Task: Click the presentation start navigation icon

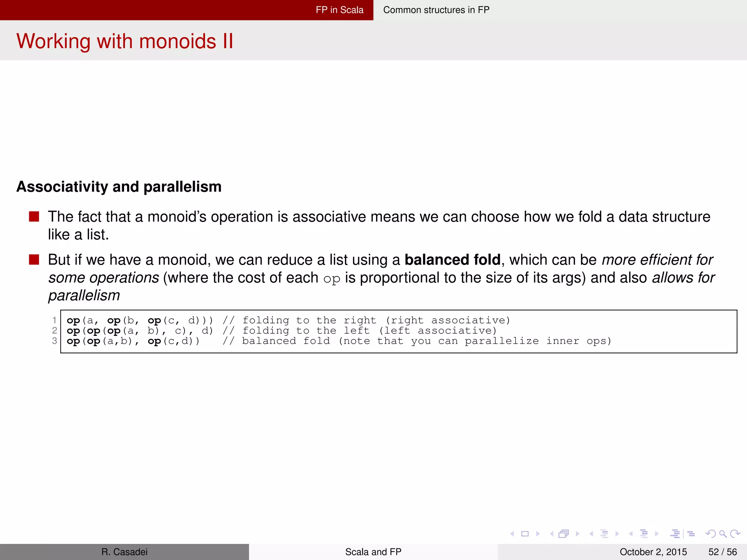Action: click(x=675, y=534)
